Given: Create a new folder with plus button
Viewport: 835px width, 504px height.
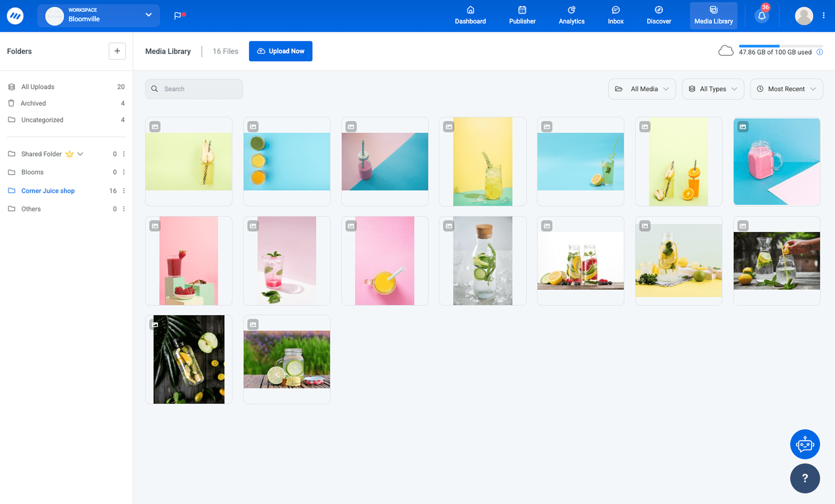Looking at the screenshot, I should point(117,51).
